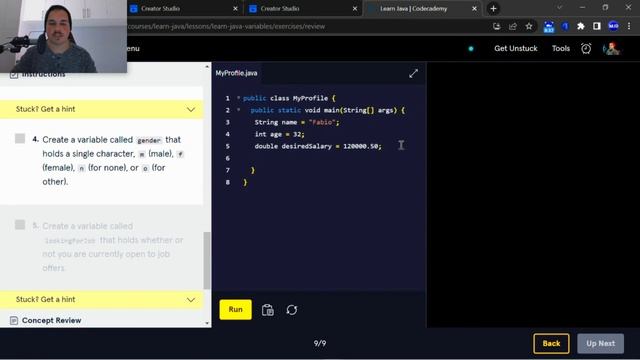Check the step 5 greyed-out checkbox
640x360 pixels.
pos(20,225)
